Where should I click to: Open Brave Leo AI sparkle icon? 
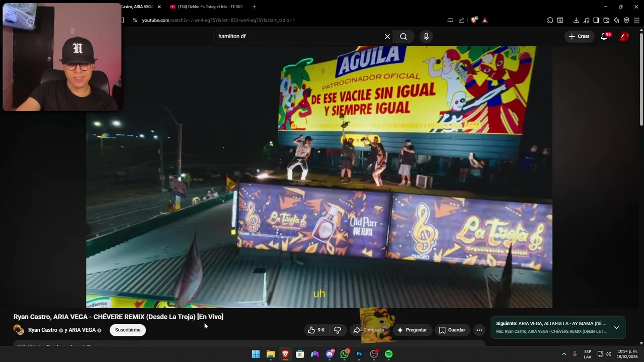(616, 20)
